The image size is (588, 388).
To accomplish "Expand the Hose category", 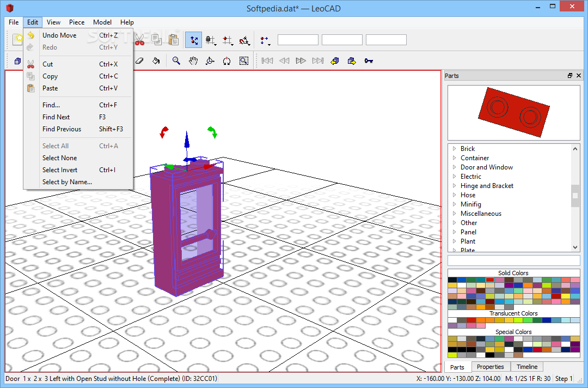I will [x=454, y=195].
